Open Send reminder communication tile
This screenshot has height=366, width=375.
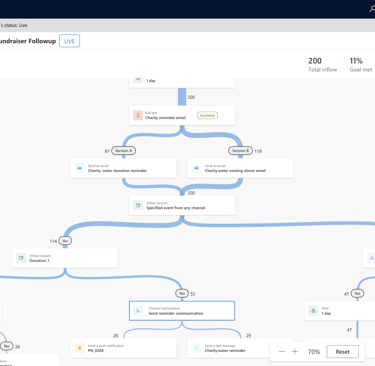(x=182, y=311)
